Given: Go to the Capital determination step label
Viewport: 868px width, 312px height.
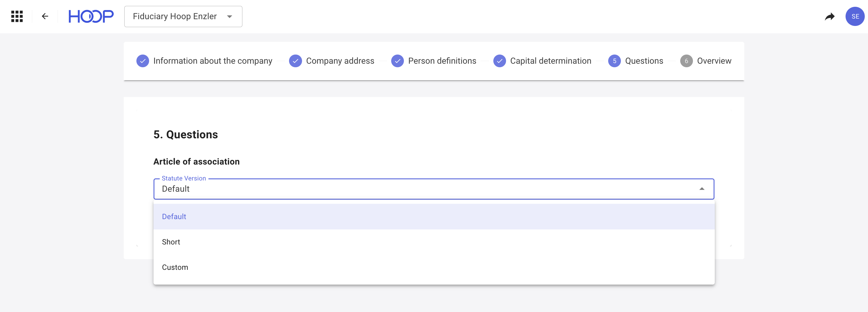Looking at the screenshot, I should [550, 61].
